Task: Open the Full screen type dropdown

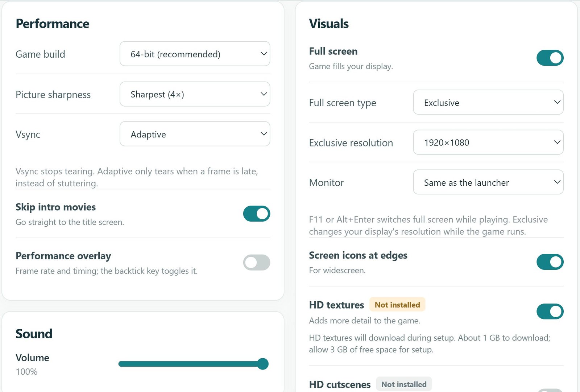Action: pos(488,102)
